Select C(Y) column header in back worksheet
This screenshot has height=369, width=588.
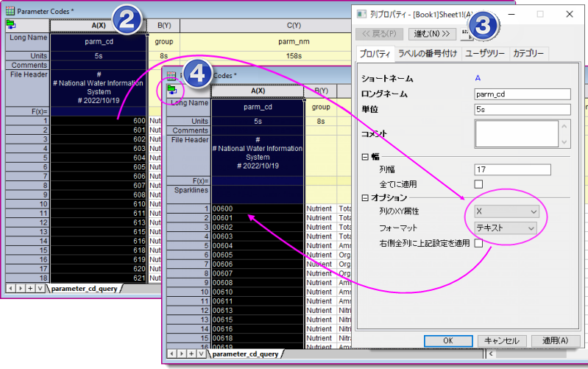coord(294,25)
